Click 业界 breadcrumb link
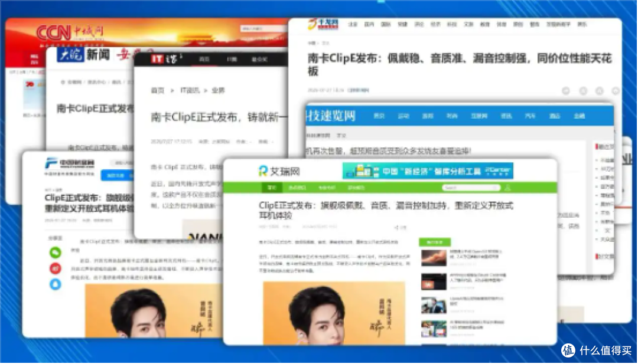 (218, 91)
